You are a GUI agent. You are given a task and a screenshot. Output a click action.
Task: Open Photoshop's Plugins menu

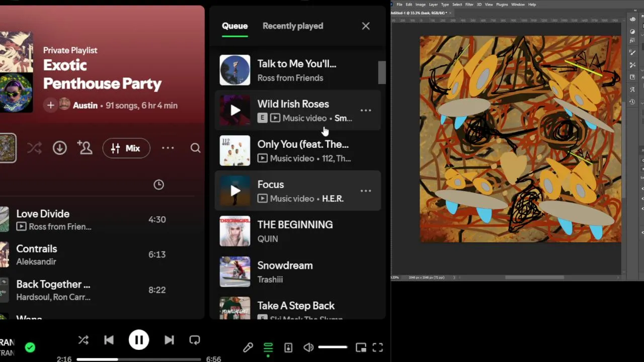(x=502, y=5)
